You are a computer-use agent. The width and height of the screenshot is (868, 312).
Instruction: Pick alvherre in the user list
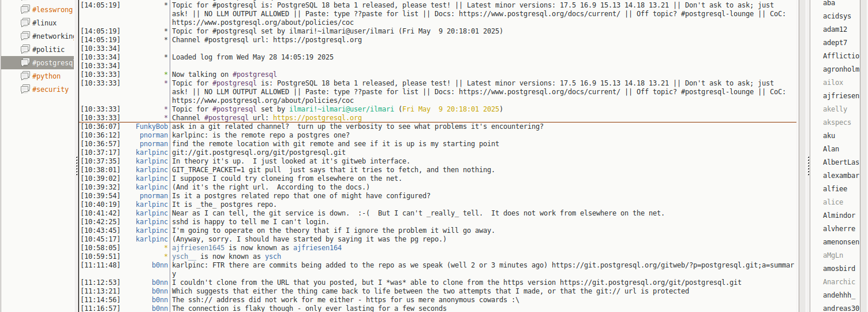tap(839, 229)
